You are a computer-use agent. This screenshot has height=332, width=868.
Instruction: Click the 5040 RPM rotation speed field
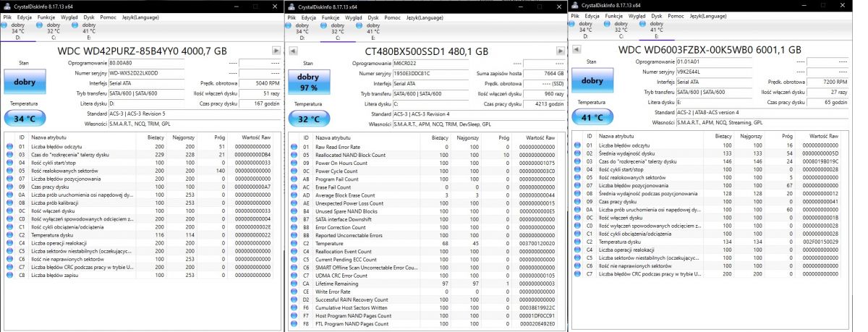pos(260,83)
